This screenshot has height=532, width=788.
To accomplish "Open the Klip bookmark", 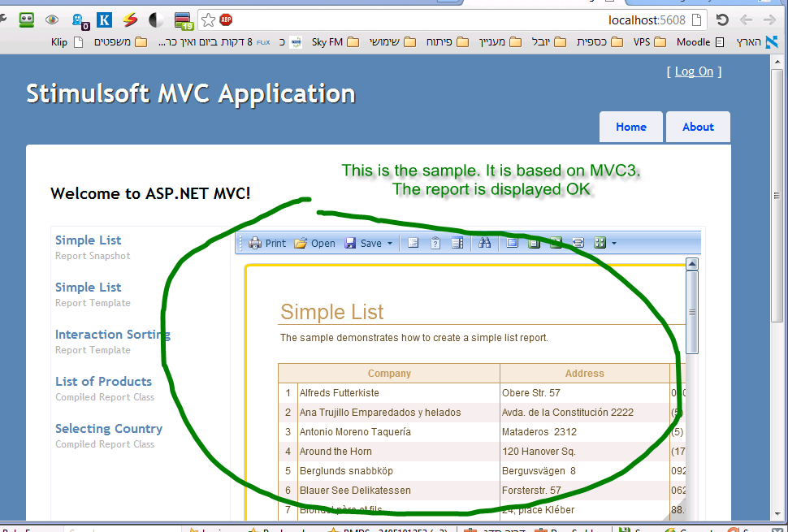I will (x=67, y=42).
